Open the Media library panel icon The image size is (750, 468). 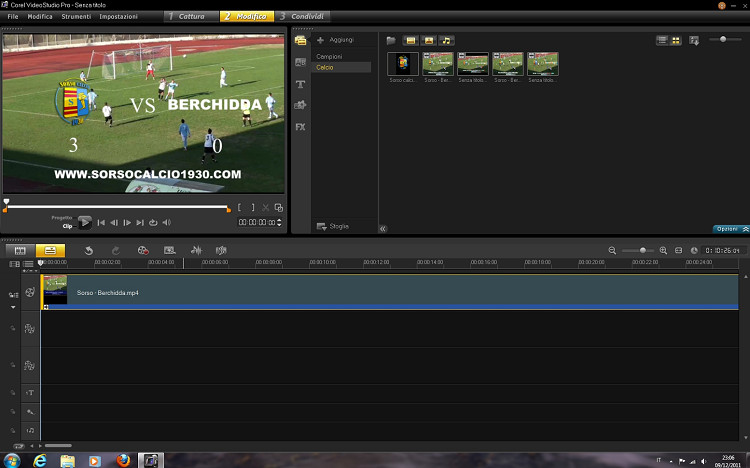pyautogui.click(x=300, y=41)
